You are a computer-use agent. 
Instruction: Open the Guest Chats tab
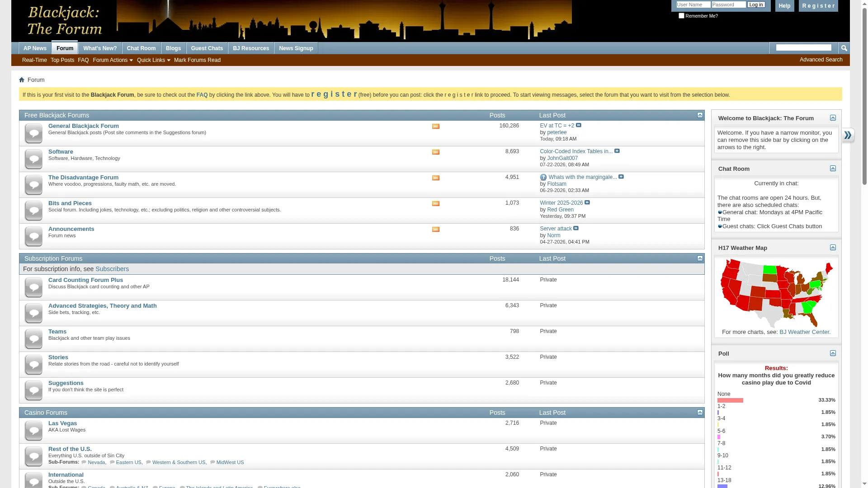pyautogui.click(x=207, y=48)
